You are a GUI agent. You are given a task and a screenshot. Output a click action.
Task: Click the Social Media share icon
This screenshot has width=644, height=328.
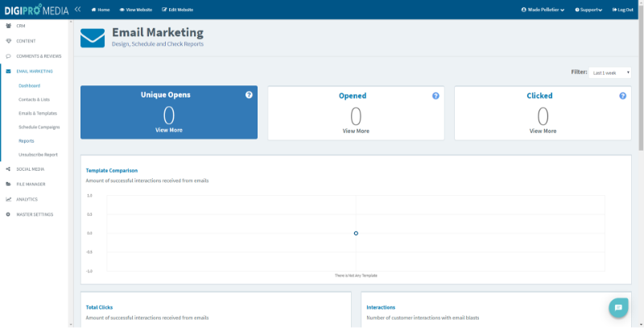8,169
